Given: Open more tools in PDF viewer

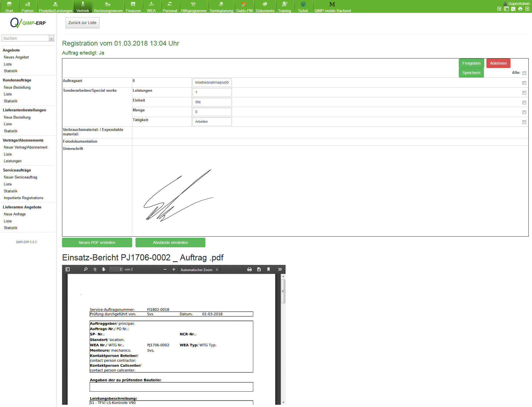Looking at the screenshot, I should point(280,269).
